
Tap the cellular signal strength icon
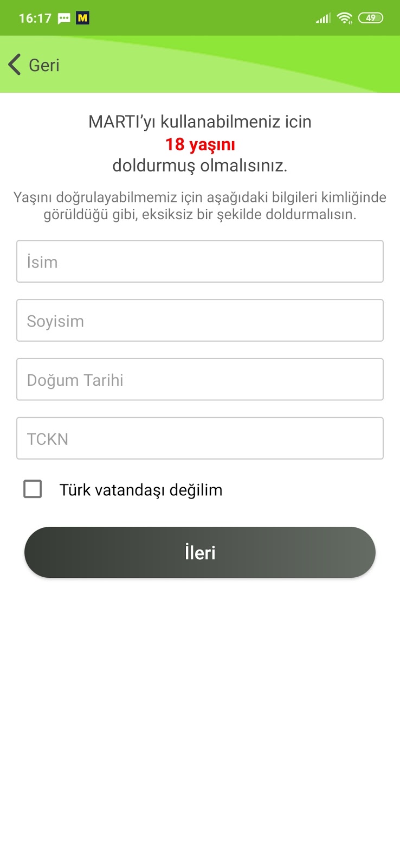[323, 18]
